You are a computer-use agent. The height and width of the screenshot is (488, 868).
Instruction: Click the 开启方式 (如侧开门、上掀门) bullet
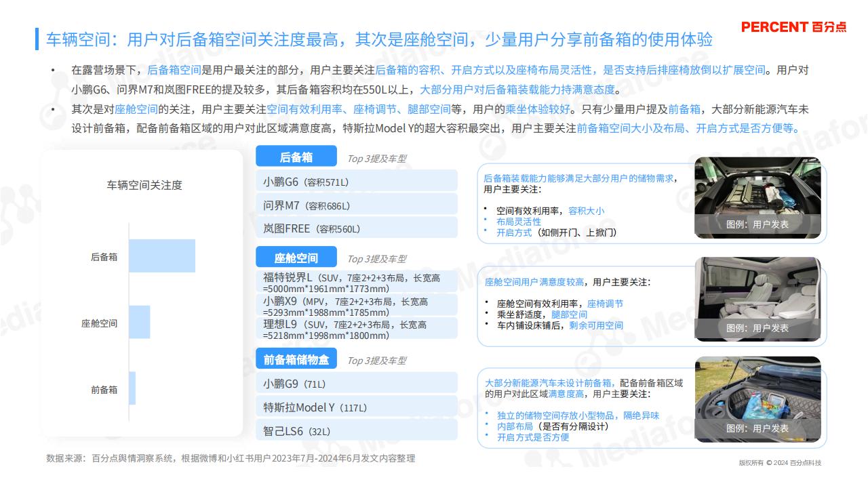pos(557,232)
